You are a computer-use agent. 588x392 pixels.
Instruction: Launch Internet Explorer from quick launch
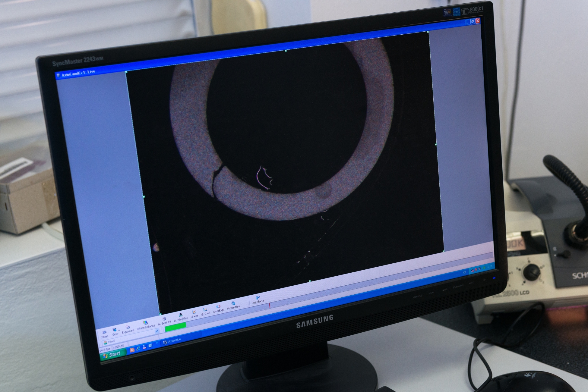click(138, 348)
